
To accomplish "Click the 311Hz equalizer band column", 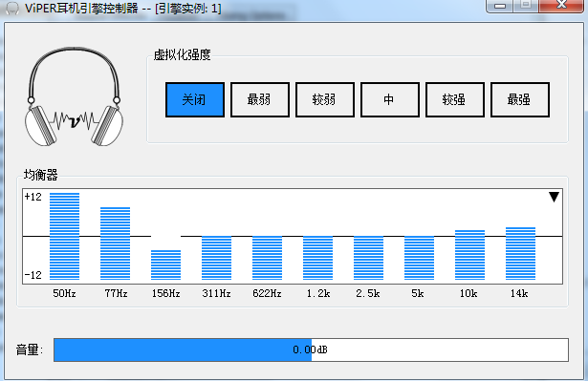I will tap(216, 258).
